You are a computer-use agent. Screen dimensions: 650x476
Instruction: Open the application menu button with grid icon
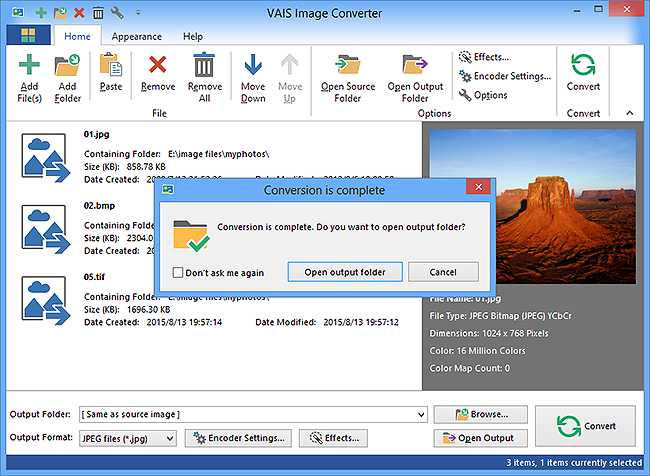28,35
